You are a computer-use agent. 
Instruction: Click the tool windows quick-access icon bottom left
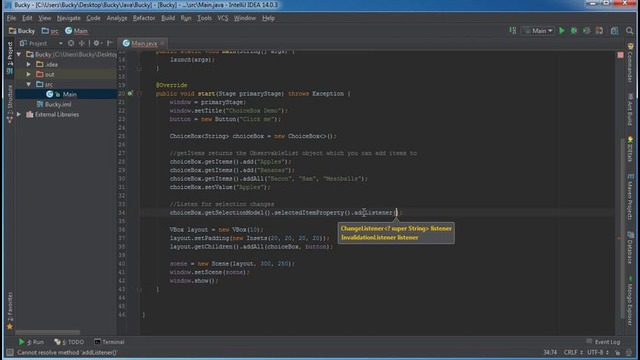point(9,352)
